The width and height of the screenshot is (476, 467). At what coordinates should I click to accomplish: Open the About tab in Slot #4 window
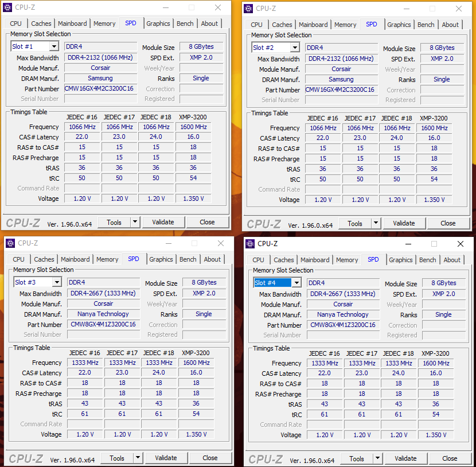click(x=452, y=260)
